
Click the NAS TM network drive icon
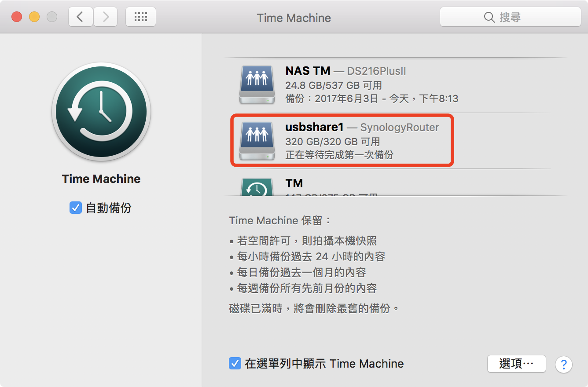coord(257,84)
